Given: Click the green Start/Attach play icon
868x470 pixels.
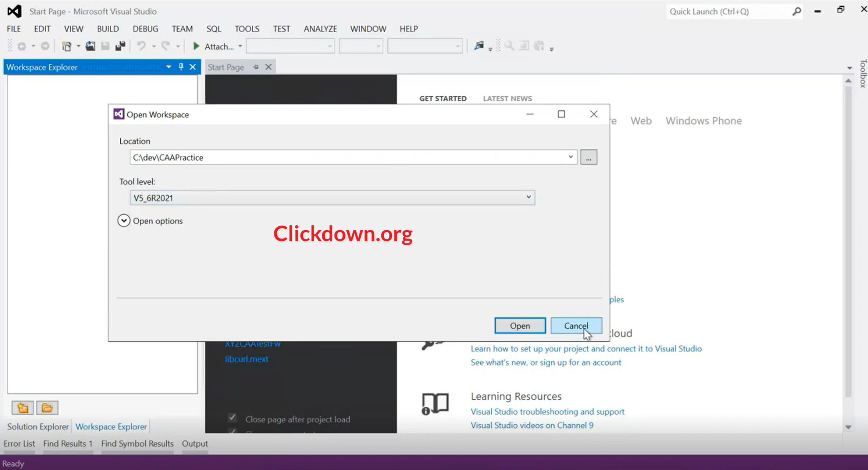Looking at the screenshot, I should point(196,46).
